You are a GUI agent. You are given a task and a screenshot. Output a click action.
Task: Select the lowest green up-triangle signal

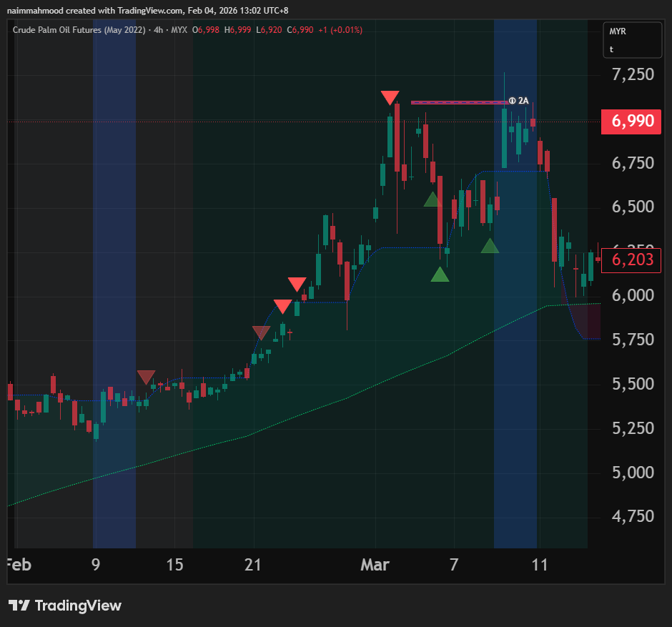pyautogui.click(x=440, y=274)
